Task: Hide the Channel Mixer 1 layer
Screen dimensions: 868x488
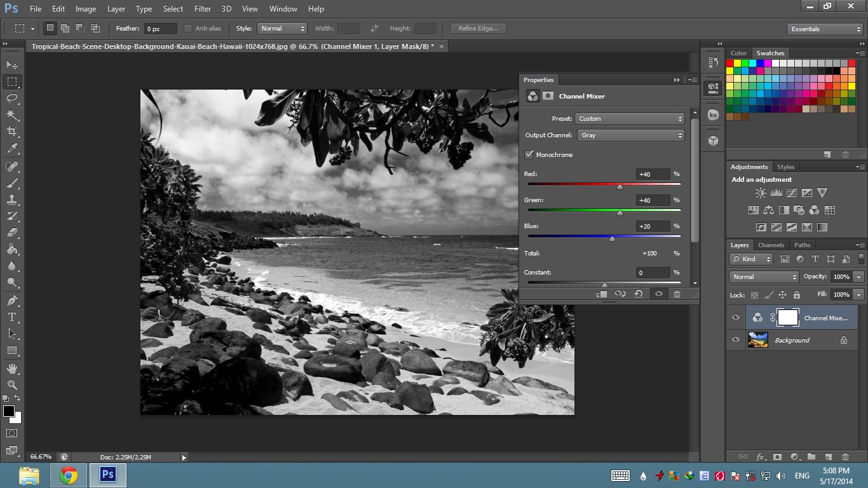Action: [736, 318]
